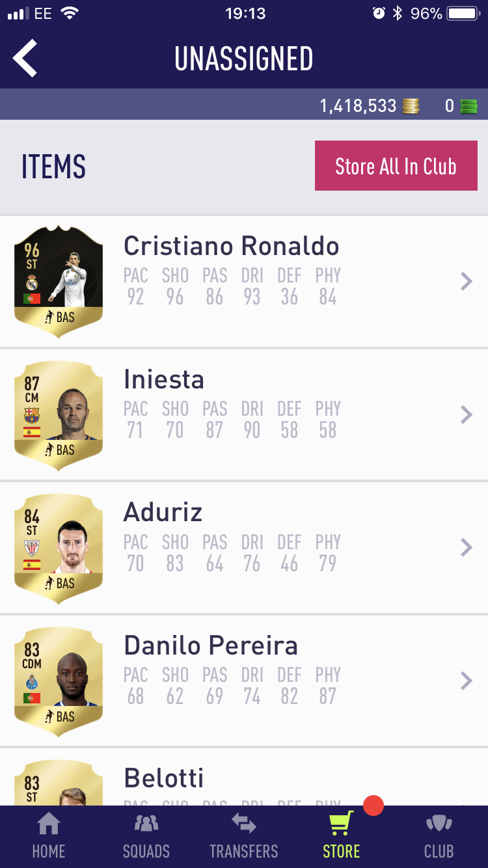This screenshot has height=868, width=488.
Task: Tap the gold coins balance icon
Action: pyautogui.click(x=411, y=106)
